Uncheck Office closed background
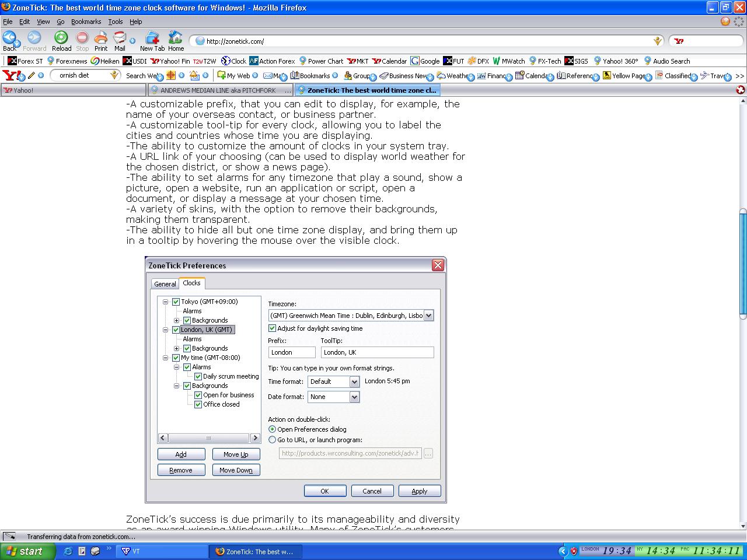 (x=198, y=404)
